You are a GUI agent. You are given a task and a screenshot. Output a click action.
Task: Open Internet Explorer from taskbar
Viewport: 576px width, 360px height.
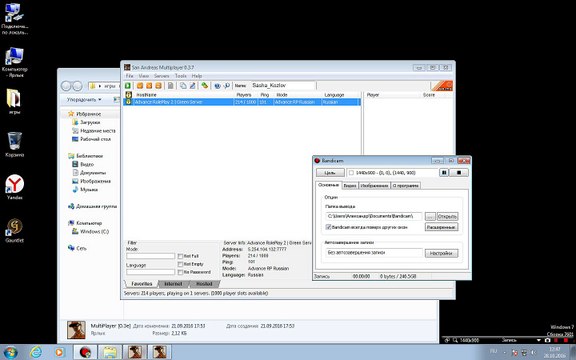tap(36, 353)
